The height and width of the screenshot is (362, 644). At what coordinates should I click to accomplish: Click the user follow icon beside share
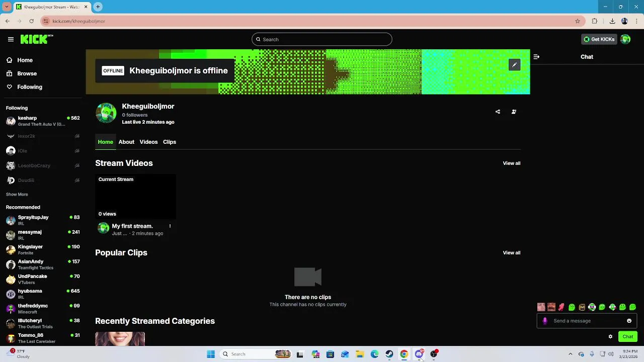click(514, 112)
